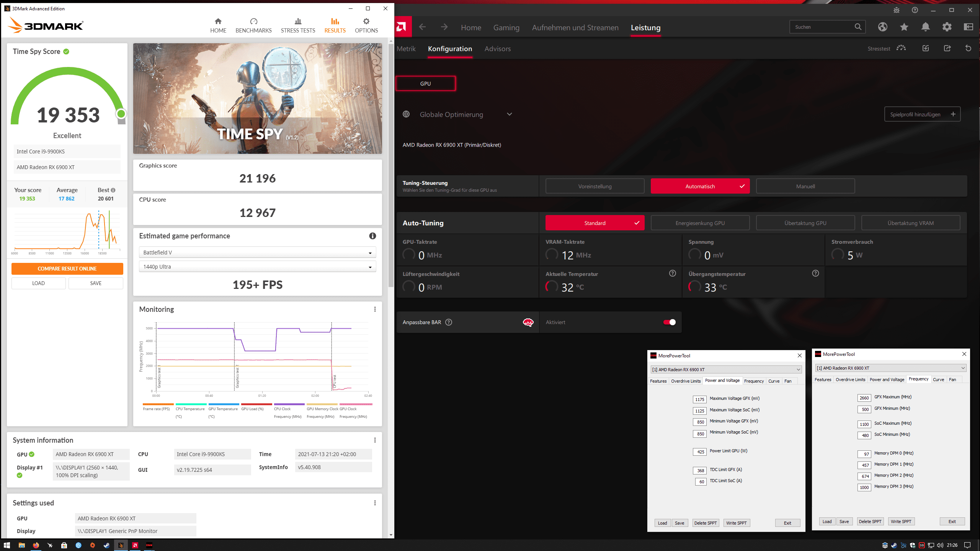This screenshot has width=980, height=551.
Task: Open GPU selector in left MorePowerTool window
Action: [x=726, y=369]
